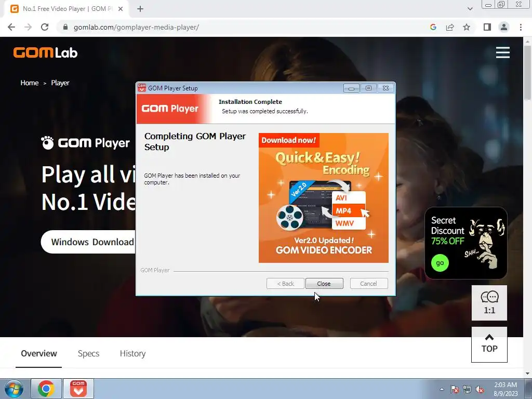Go to Home breadcrumb link
Screen dimensions: 532x399
point(30,83)
